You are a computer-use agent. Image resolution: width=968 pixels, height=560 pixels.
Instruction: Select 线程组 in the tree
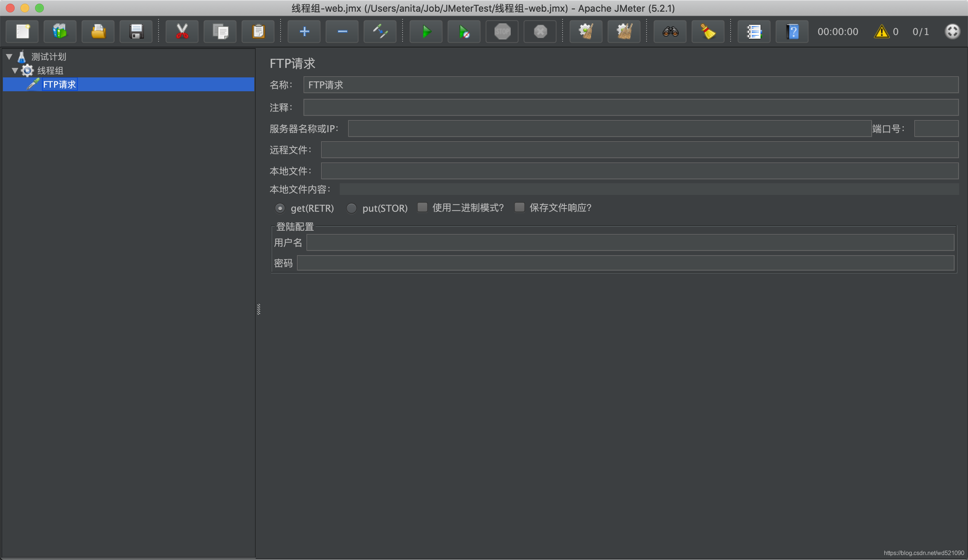click(x=50, y=70)
